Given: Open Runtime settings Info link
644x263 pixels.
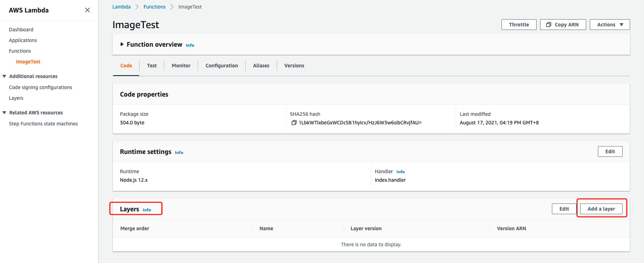Looking at the screenshot, I should [179, 153].
